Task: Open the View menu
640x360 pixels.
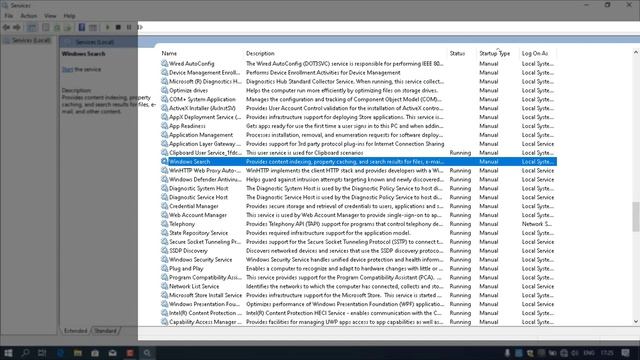Action: pos(50,16)
